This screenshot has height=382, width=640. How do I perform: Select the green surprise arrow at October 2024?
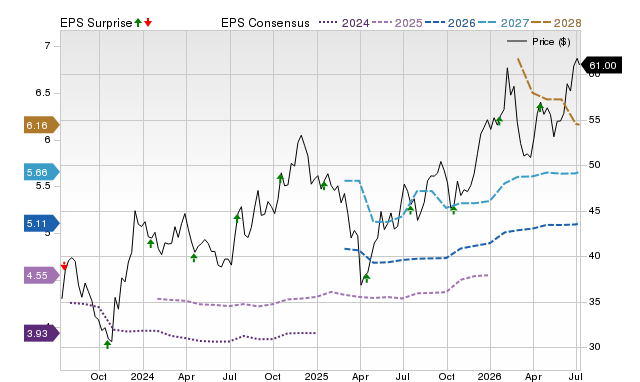pos(280,178)
